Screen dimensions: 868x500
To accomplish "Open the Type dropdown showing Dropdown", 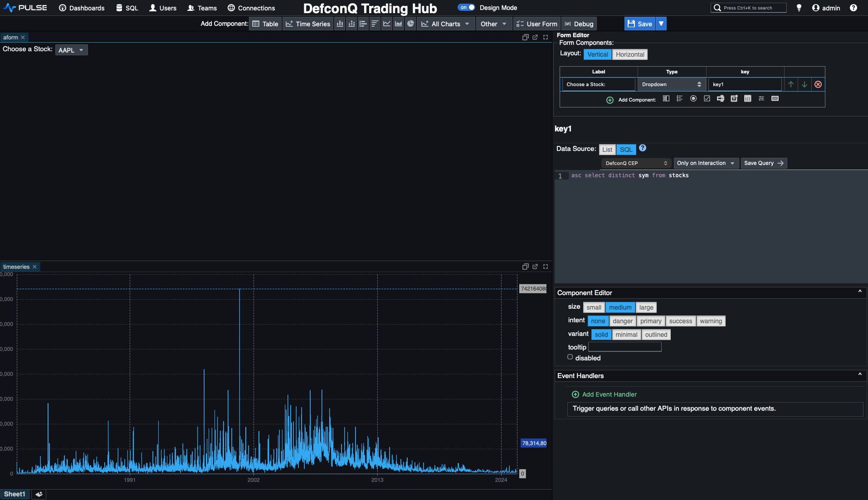I will pos(671,84).
